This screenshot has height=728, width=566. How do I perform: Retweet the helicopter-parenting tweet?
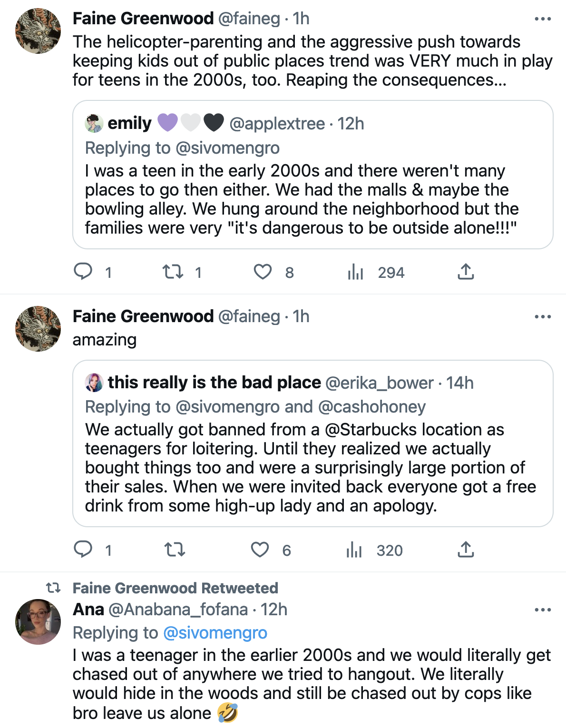point(173,272)
